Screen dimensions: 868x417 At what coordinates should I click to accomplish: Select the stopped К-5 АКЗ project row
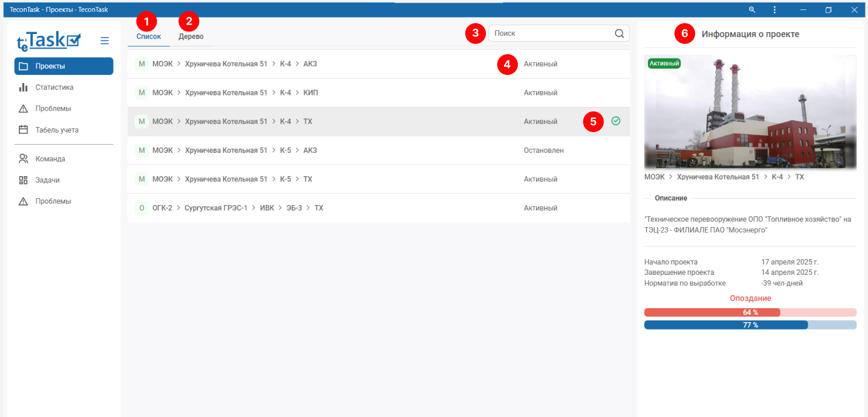click(327, 150)
